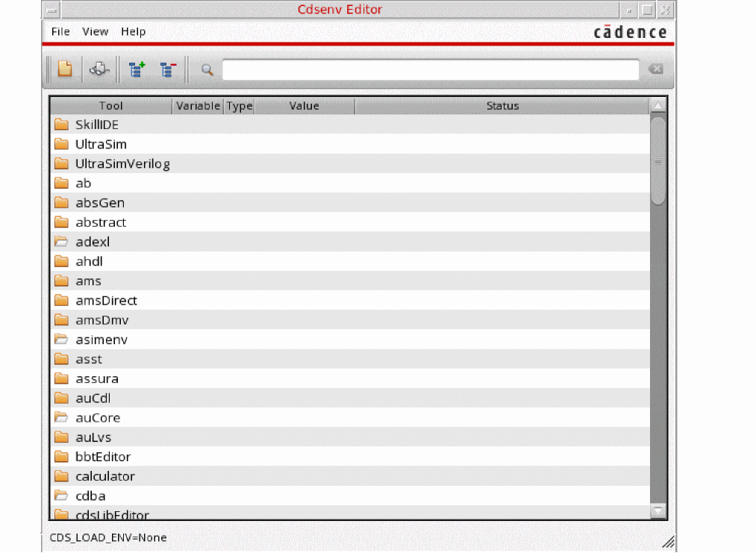Click the expand all tree icon
This screenshot has height=553, width=756.
[137, 69]
